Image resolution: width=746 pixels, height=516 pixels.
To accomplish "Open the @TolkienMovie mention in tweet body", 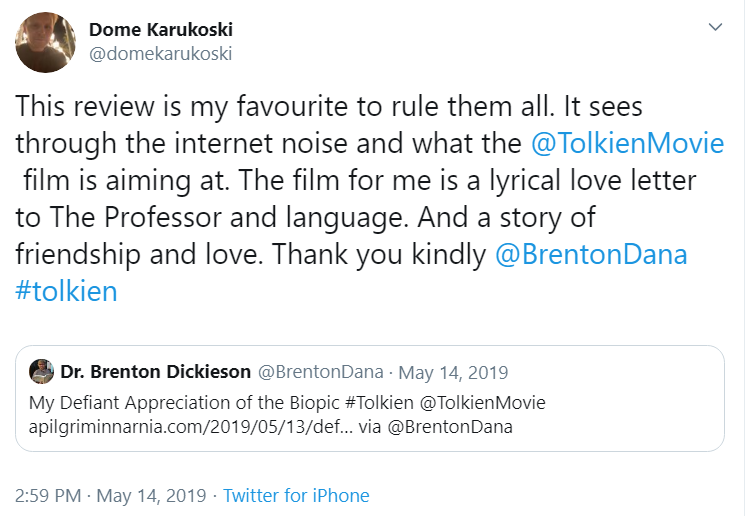I will coord(627,144).
